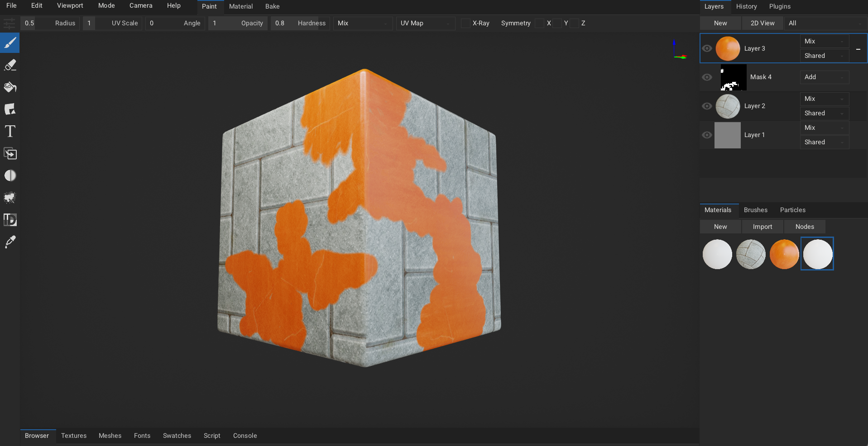Enable Symmetry Y checkbox
The height and width of the screenshot is (446, 868).
(x=557, y=23)
